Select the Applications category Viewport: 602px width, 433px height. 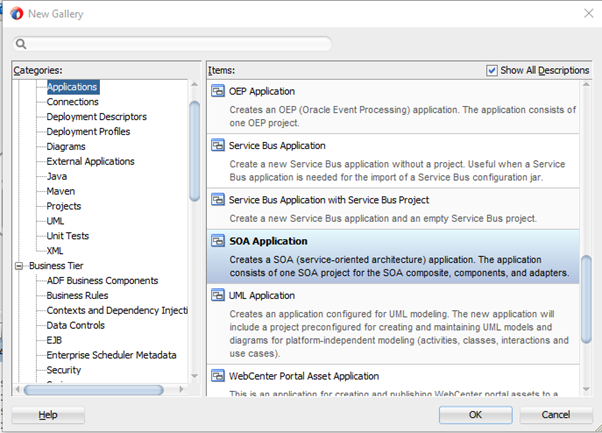pos(73,87)
